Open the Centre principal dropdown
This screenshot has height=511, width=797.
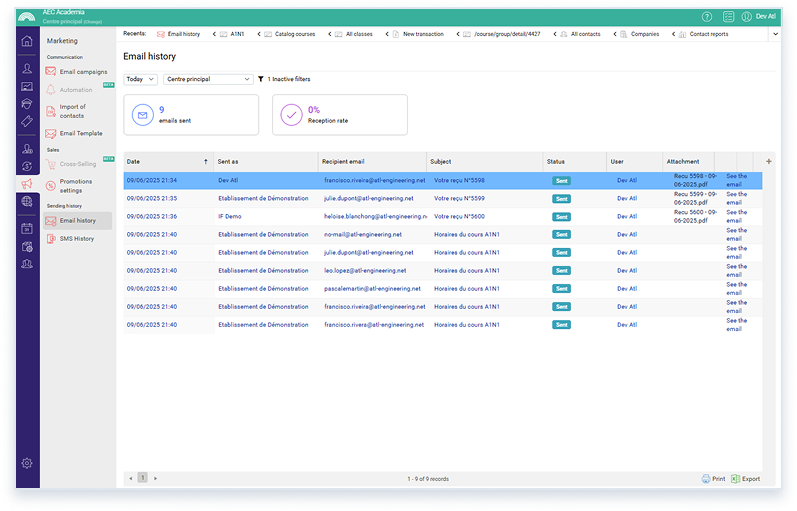(207, 79)
